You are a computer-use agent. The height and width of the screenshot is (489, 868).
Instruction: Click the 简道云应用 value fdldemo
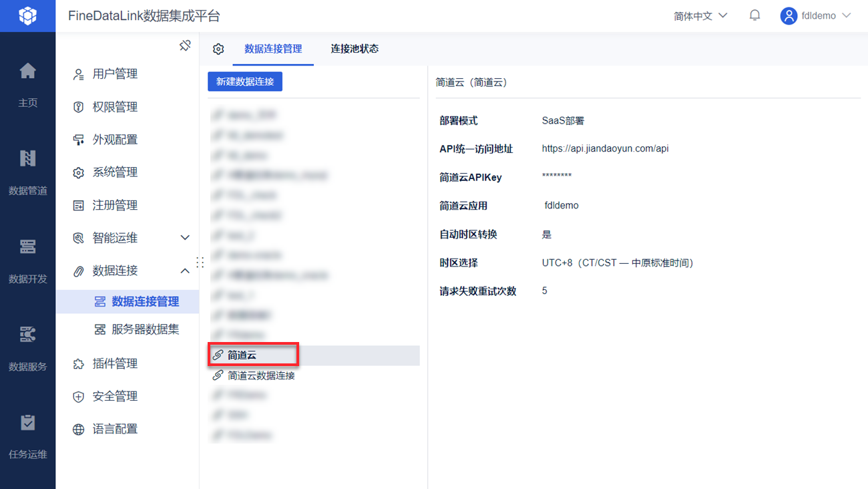562,205
